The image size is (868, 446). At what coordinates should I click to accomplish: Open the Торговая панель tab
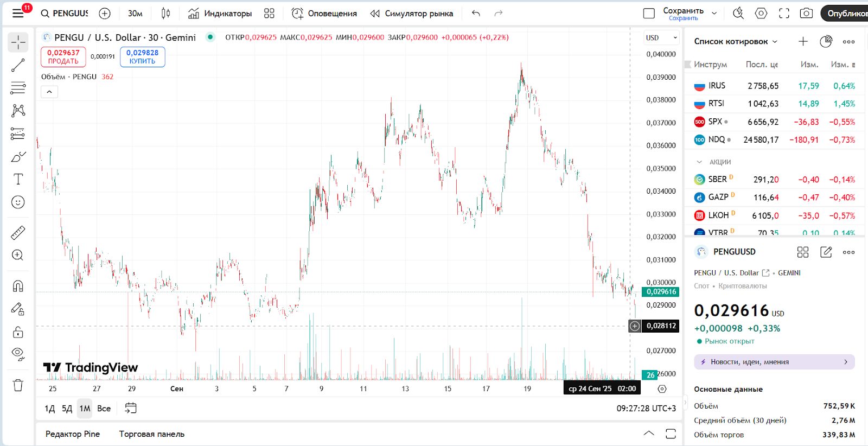coord(152,434)
